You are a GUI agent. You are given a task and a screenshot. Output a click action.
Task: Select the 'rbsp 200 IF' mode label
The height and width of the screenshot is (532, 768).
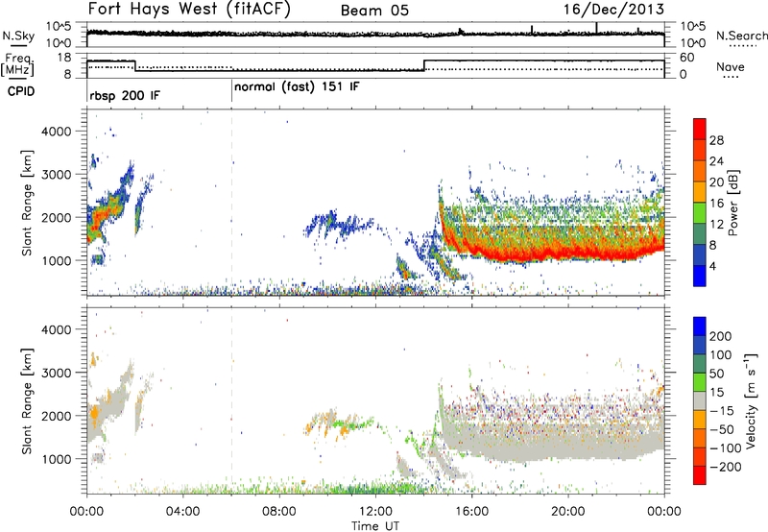(x=125, y=95)
